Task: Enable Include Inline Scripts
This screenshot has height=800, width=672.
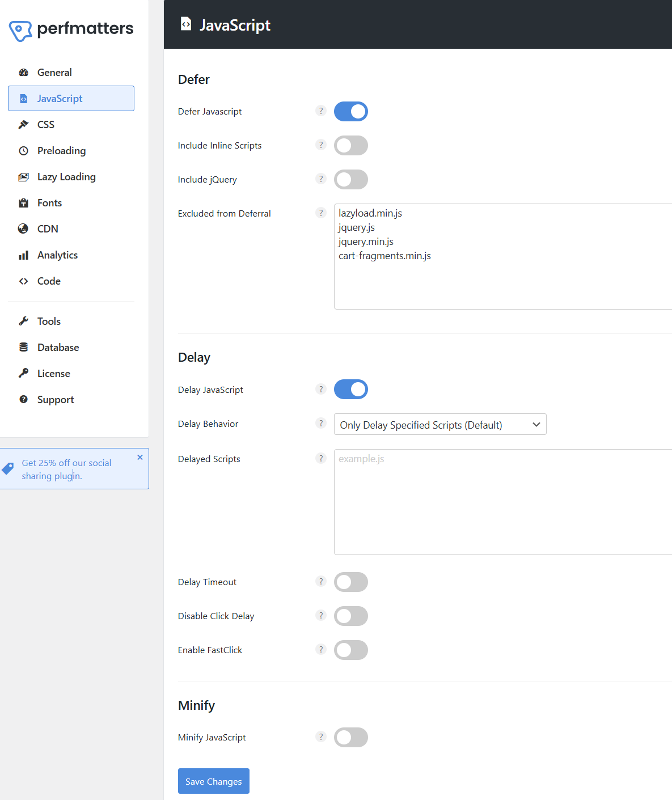Action: click(x=350, y=145)
